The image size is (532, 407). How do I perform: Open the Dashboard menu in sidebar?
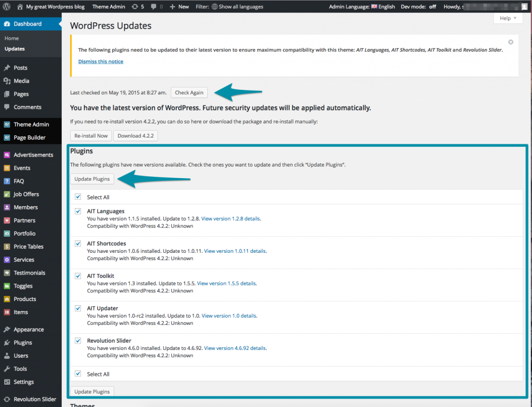click(31, 24)
